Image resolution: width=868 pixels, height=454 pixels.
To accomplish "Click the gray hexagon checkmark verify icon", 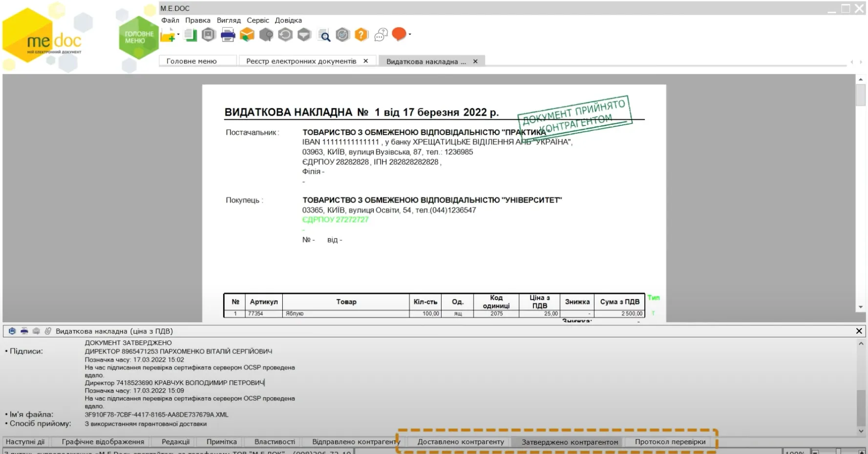I will [x=343, y=35].
